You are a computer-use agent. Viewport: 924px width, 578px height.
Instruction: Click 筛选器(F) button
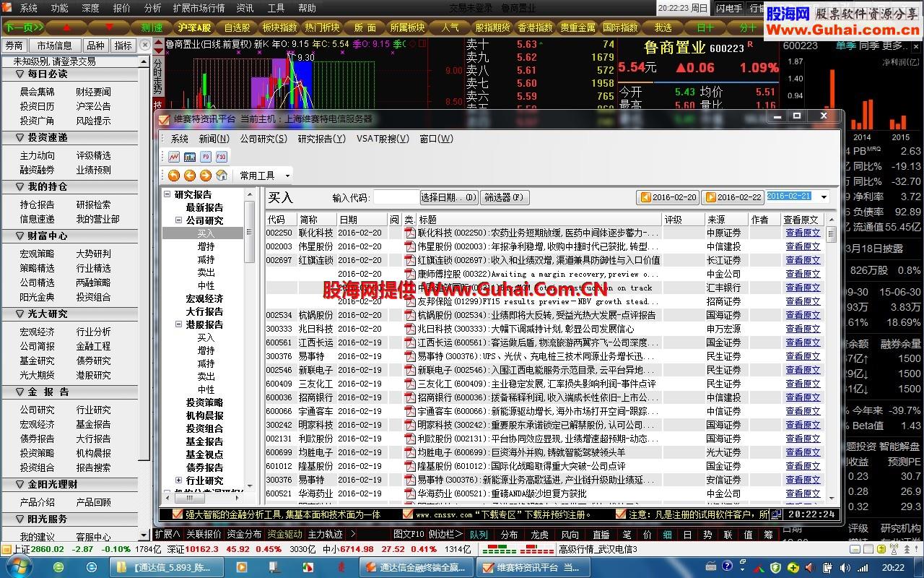coord(505,197)
